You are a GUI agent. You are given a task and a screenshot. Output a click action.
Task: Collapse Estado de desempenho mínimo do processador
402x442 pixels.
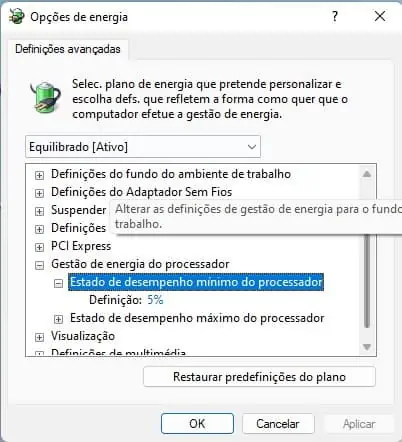tap(58, 283)
